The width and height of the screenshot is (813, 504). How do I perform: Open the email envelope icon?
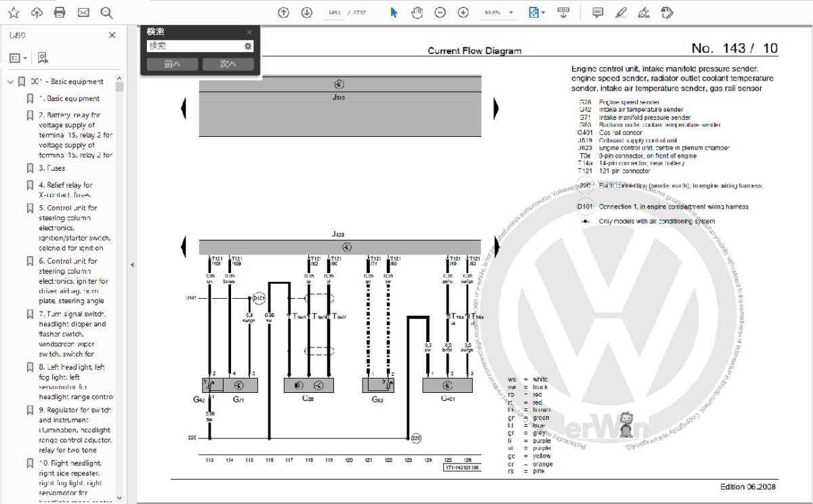pos(83,13)
